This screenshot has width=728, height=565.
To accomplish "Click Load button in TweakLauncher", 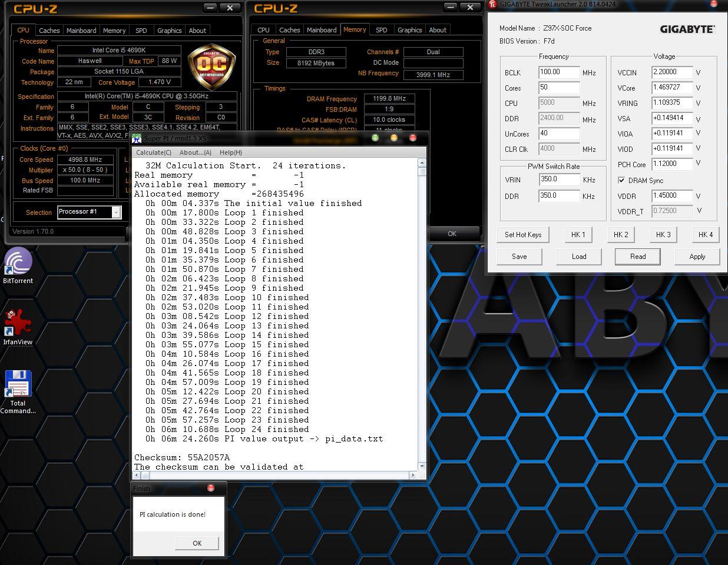I will click(579, 257).
